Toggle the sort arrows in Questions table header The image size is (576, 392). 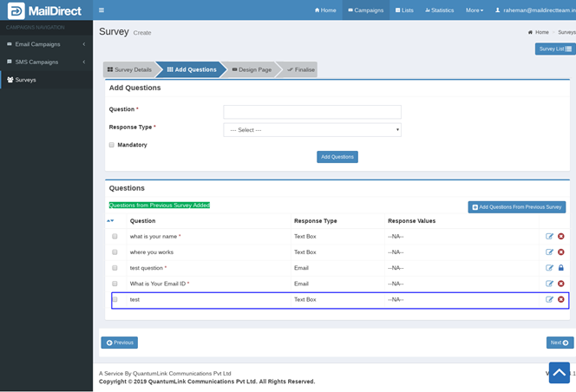109,221
